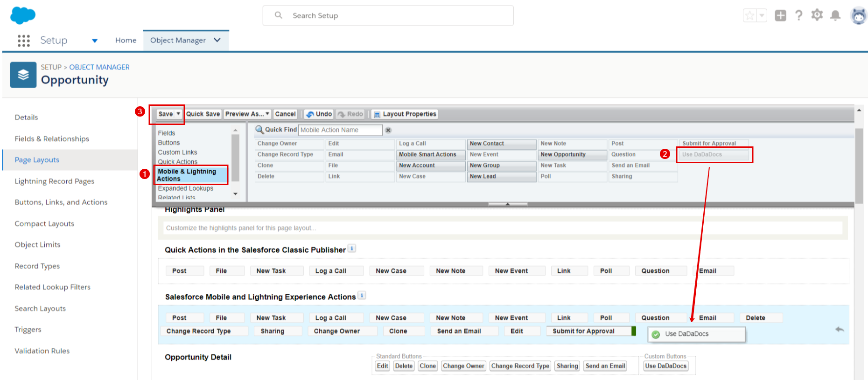Click the Salesforce cloud logo
This screenshot has height=380, width=868.
coord(22,15)
